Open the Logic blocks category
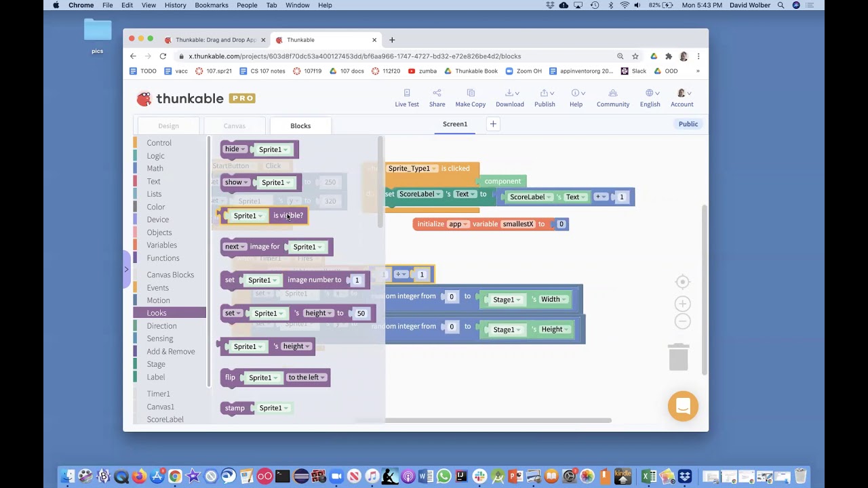The width and height of the screenshot is (868, 488). [155, 156]
